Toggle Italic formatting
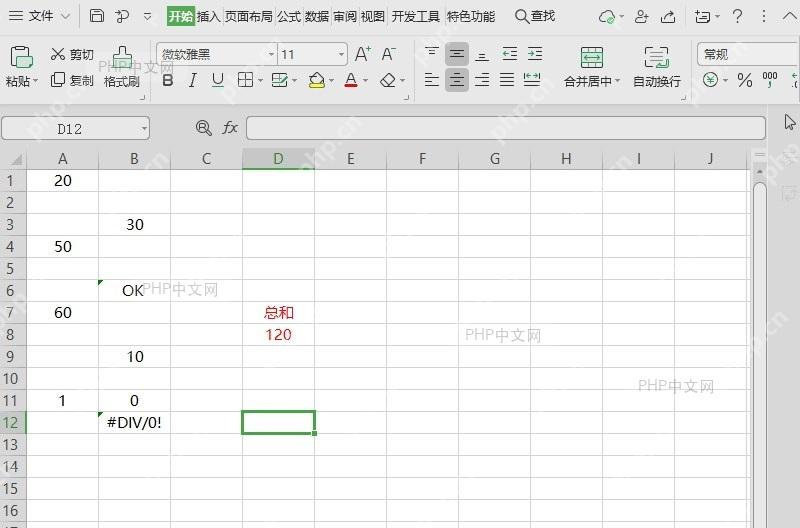800x528 pixels. pyautogui.click(x=192, y=80)
